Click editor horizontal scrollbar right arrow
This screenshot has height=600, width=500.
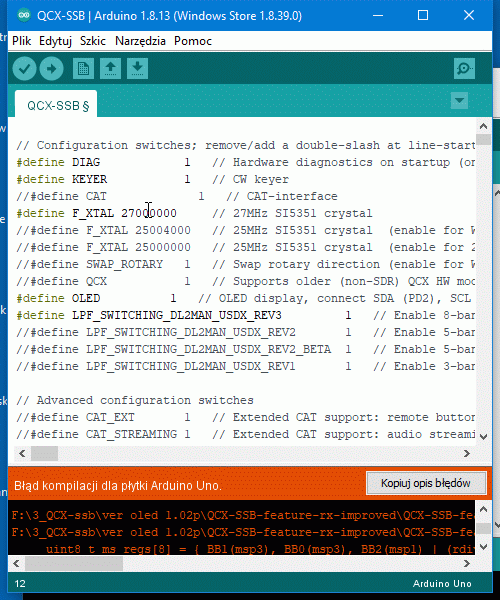coord(466,453)
